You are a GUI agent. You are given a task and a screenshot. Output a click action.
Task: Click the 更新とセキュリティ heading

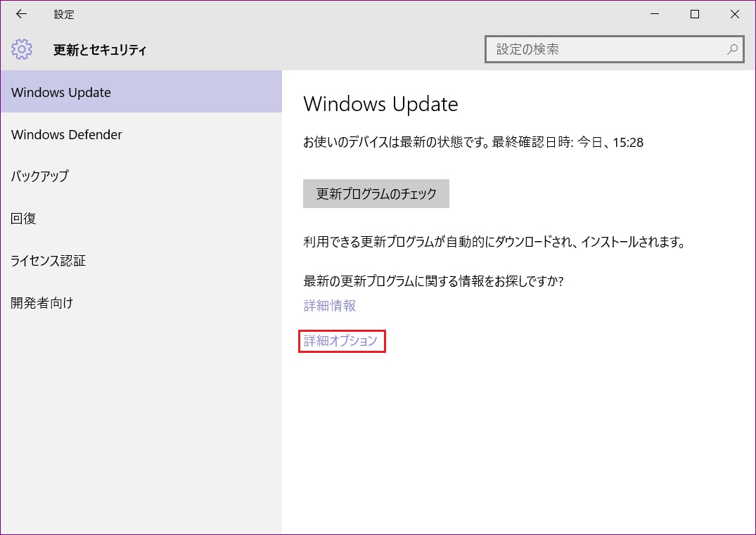pyautogui.click(x=100, y=50)
